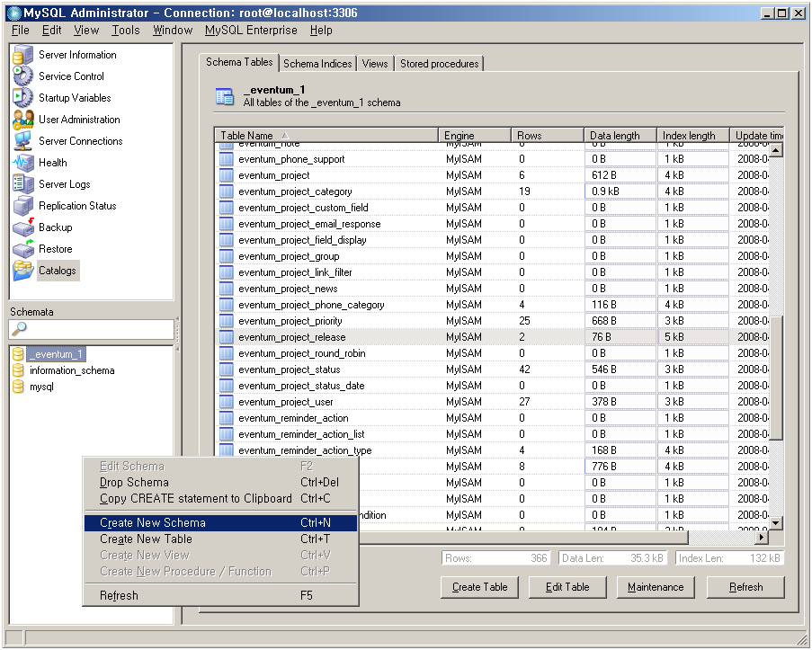
Task: Sort by the Rows column header
Action: (x=548, y=135)
